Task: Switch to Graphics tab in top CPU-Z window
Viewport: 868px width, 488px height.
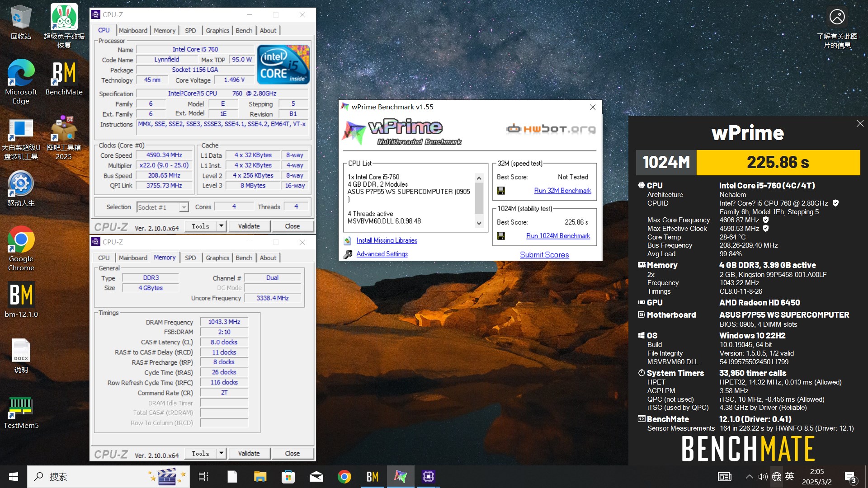Action: click(x=217, y=31)
